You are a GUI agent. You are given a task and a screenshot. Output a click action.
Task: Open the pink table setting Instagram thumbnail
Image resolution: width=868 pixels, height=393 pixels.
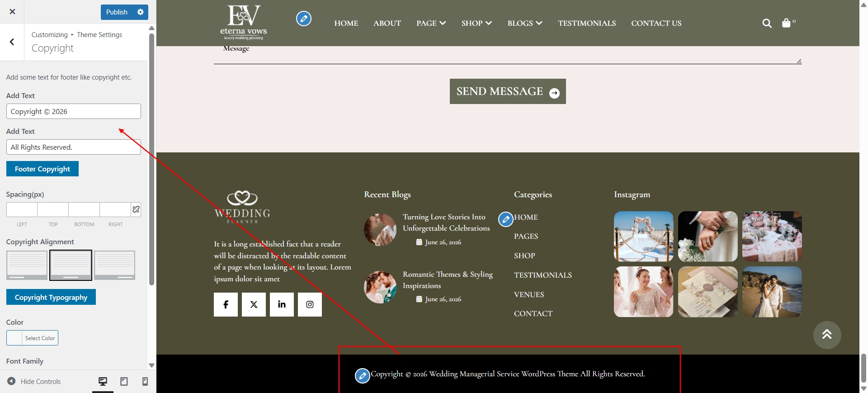pos(772,237)
